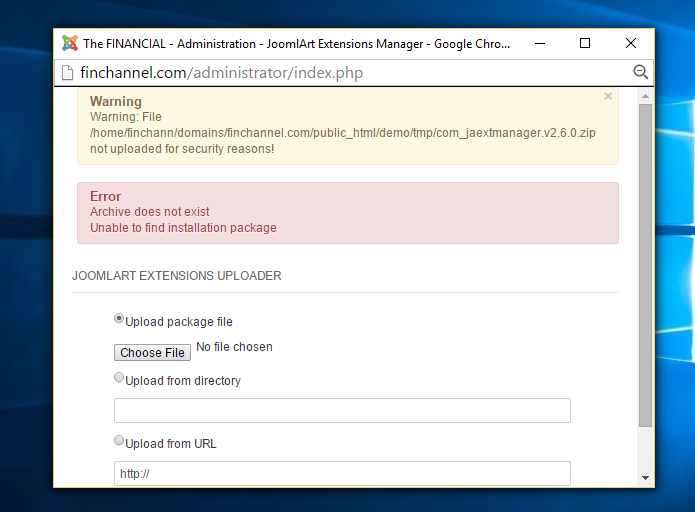Minimize the Chrome popup window
Viewport: 695px width, 512px height.
[539, 43]
